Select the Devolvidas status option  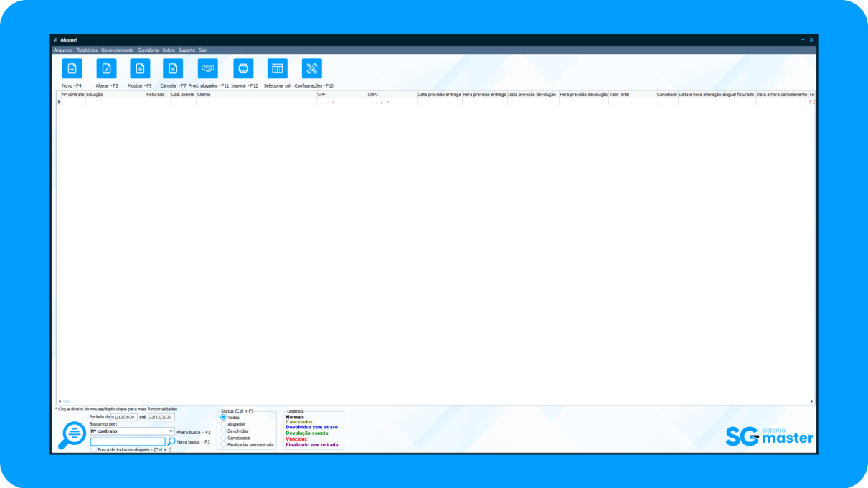point(223,431)
